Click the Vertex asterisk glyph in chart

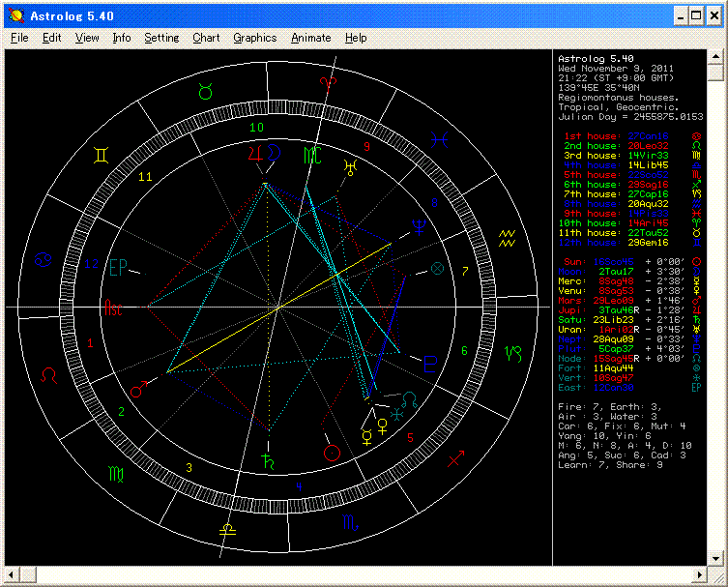396,414
